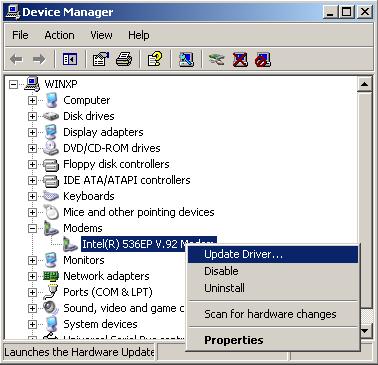Click the System devices icon
The image size is (378, 365).
[x=51, y=324]
